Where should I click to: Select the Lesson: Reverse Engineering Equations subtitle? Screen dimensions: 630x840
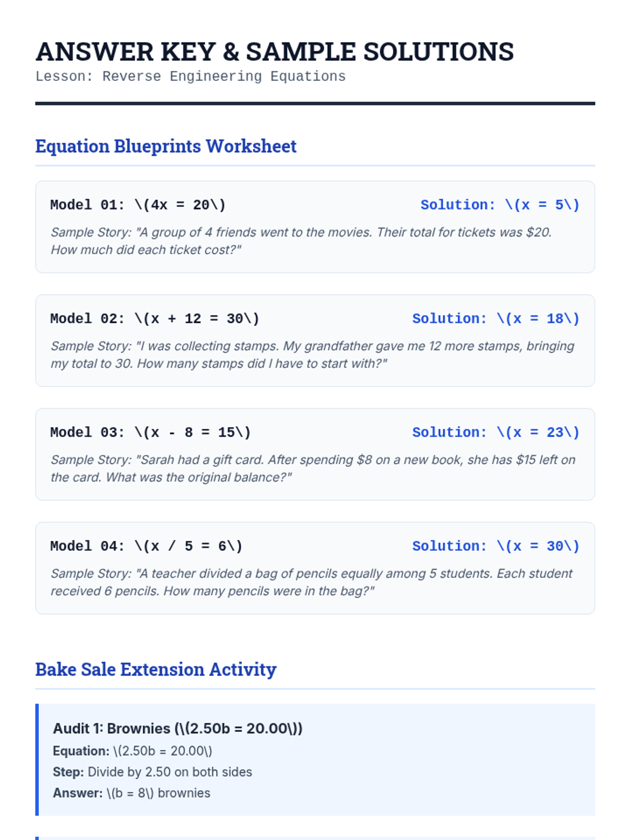[191, 77]
